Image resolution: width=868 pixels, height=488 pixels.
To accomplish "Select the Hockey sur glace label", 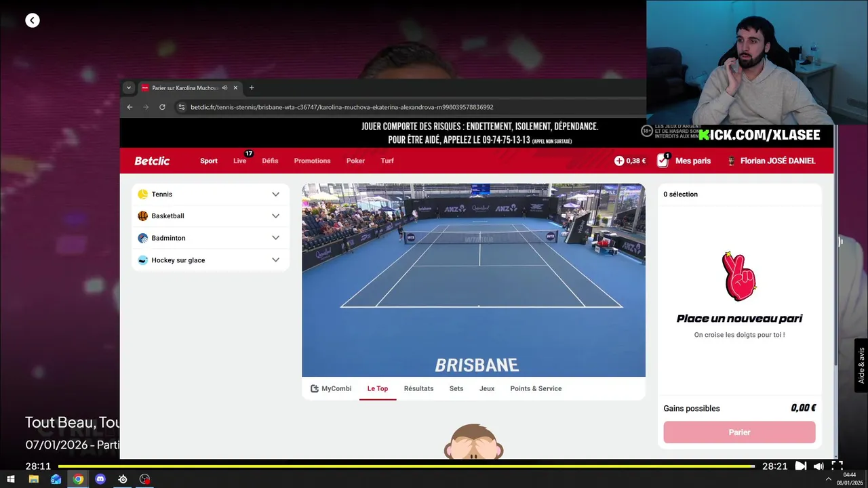I will click(178, 260).
